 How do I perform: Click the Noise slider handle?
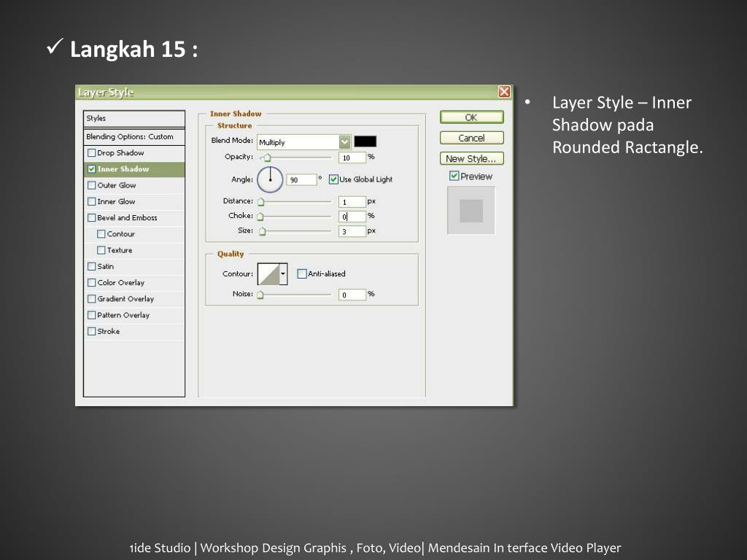[x=260, y=295]
